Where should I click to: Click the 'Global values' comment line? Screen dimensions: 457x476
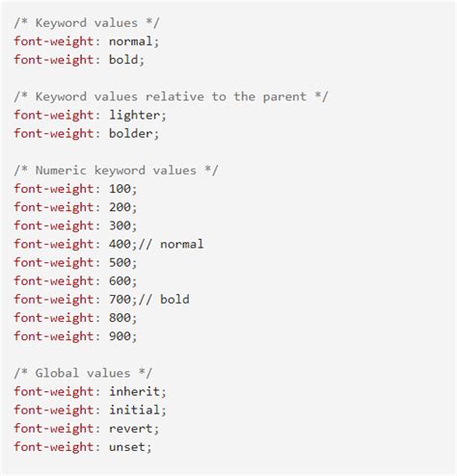[x=83, y=373]
